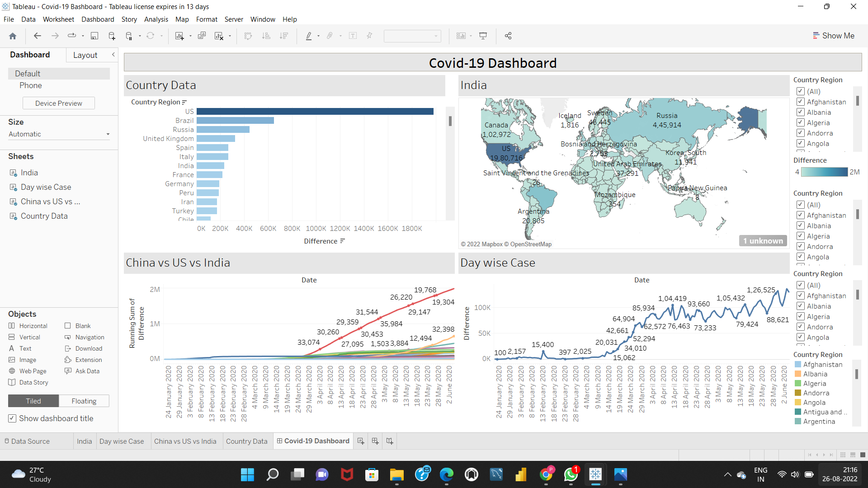Image resolution: width=868 pixels, height=488 pixels.
Task: Toggle the Show dashboard title checkbox
Action: [x=12, y=418]
